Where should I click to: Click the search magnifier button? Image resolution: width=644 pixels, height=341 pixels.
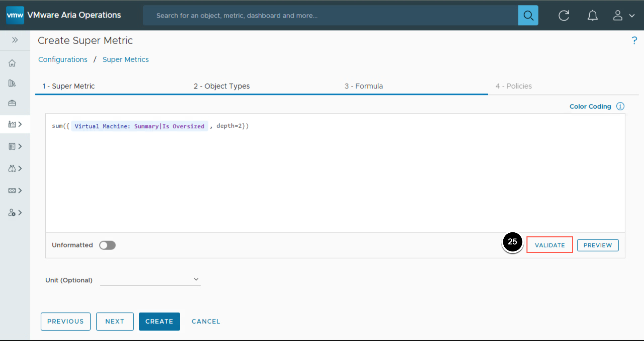coord(528,15)
